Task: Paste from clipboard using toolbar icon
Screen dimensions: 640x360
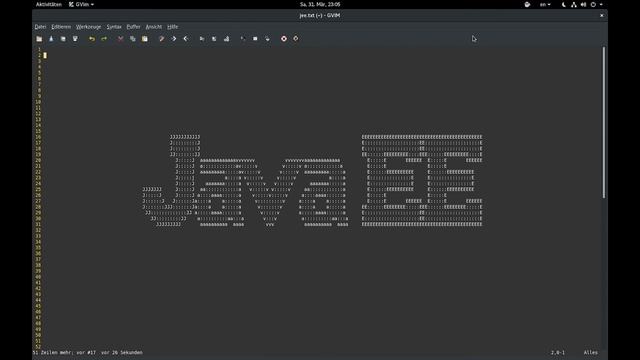Action: pyautogui.click(x=144, y=39)
